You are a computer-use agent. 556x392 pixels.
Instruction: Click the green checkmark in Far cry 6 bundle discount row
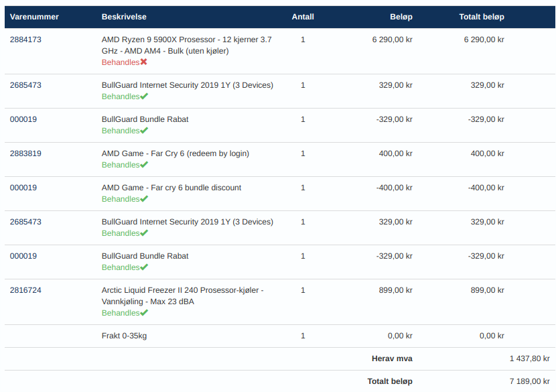click(x=144, y=198)
